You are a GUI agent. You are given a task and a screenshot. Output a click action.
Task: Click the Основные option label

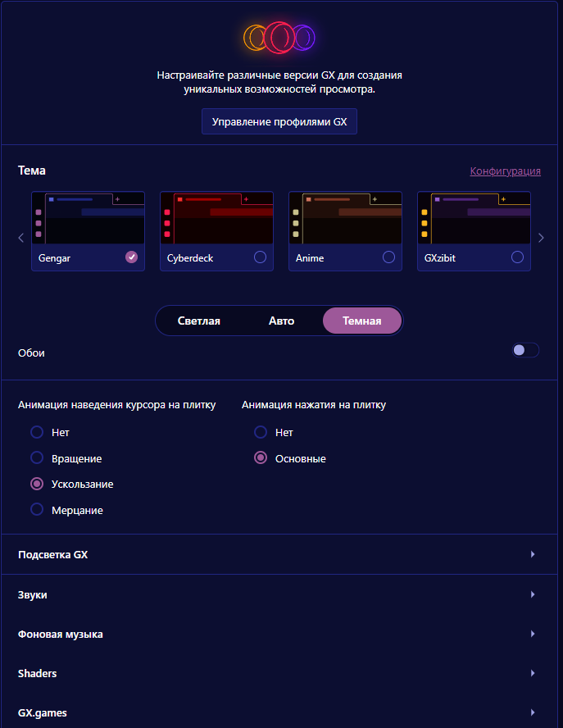pos(300,459)
